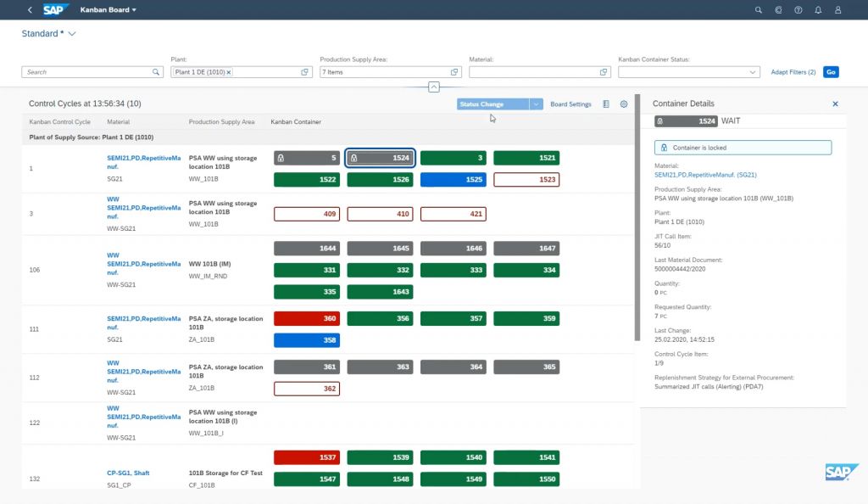Screen dimensions: 868x504
Task: Open Board Settings
Action: click(x=570, y=104)
